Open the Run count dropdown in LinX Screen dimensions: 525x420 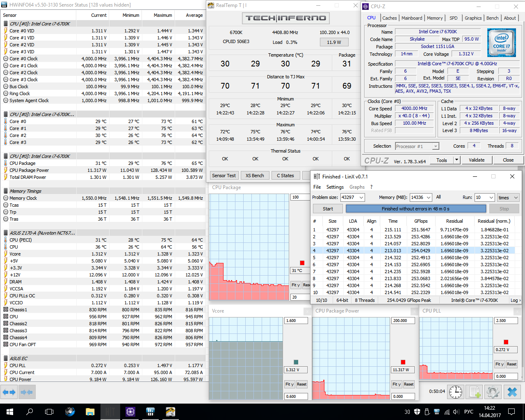pyautogui.click(x=491, y=198)
